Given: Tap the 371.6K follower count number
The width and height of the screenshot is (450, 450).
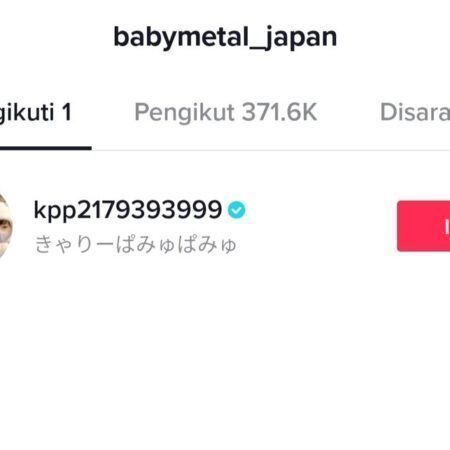Looking at the screenshot, I should point(279,112).
